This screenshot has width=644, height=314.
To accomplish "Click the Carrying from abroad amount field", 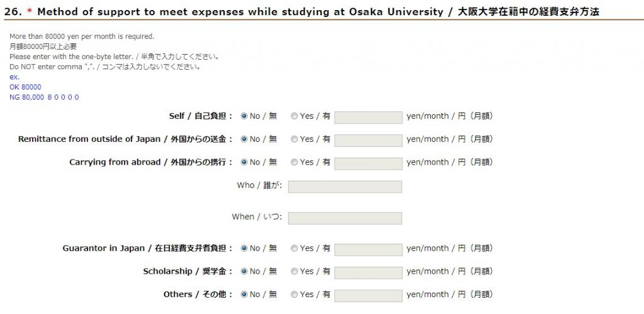I will click(368, 163).
